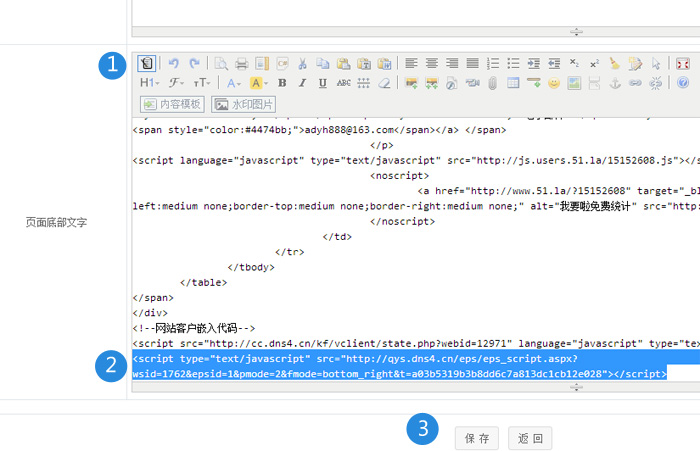700x451 pixels.
Task: Justify text fully
Action: [x=473, y=63]
